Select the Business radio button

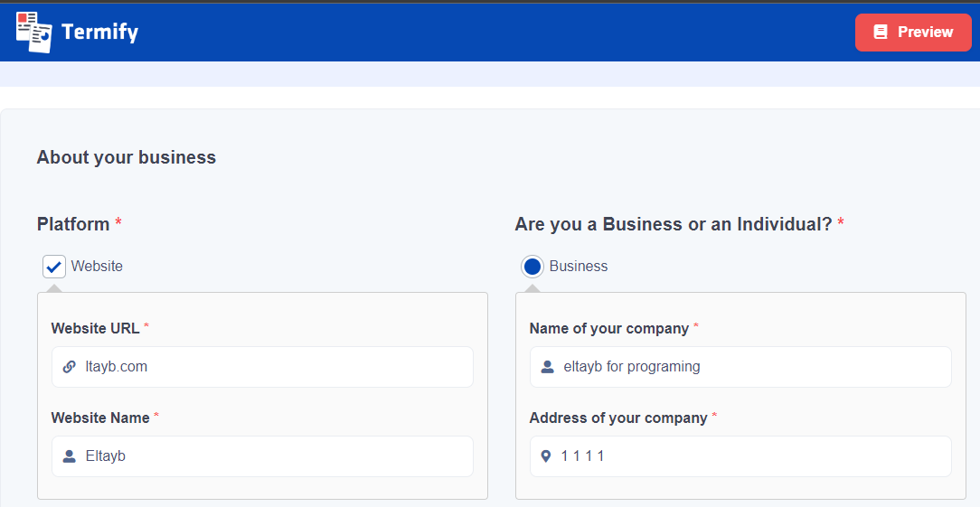(532, 267)
